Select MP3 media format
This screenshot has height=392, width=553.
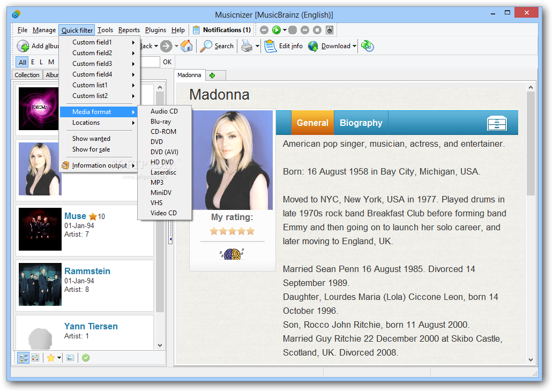pyautogui.click(x=165, y=183)
